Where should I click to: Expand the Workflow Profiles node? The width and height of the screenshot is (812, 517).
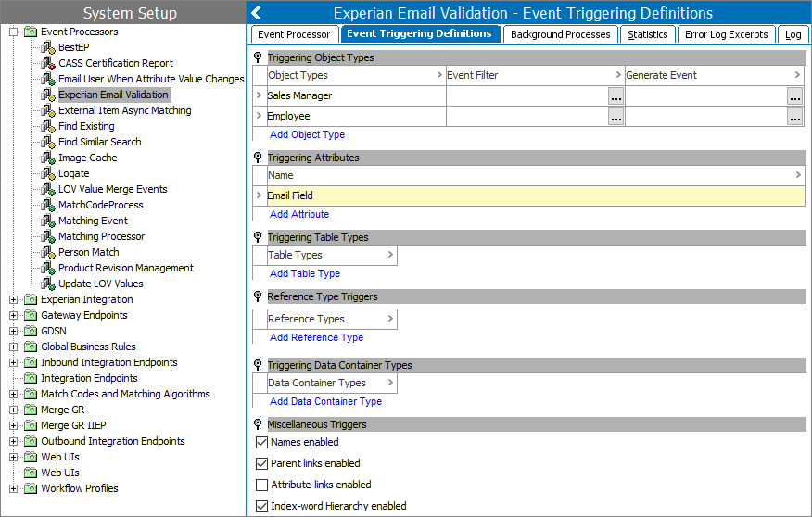coord(14,488)
